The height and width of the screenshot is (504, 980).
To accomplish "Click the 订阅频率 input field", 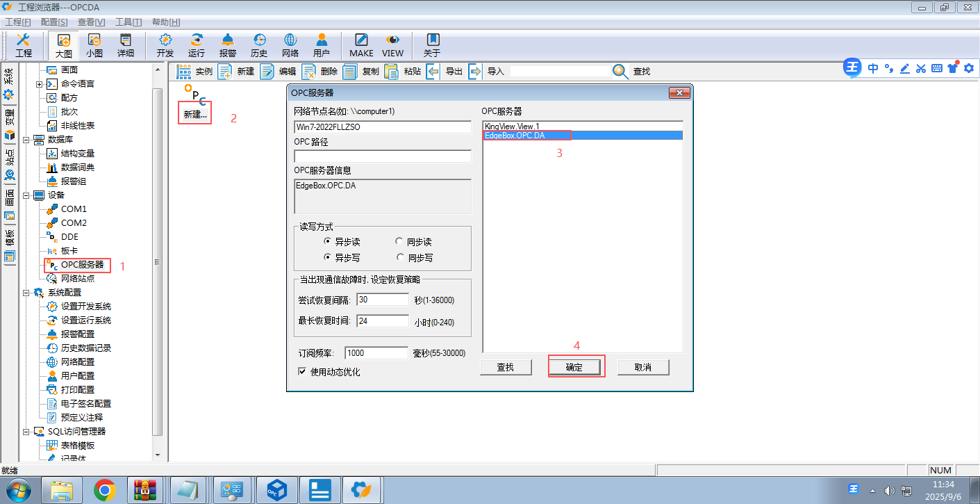I will point(376,353).
